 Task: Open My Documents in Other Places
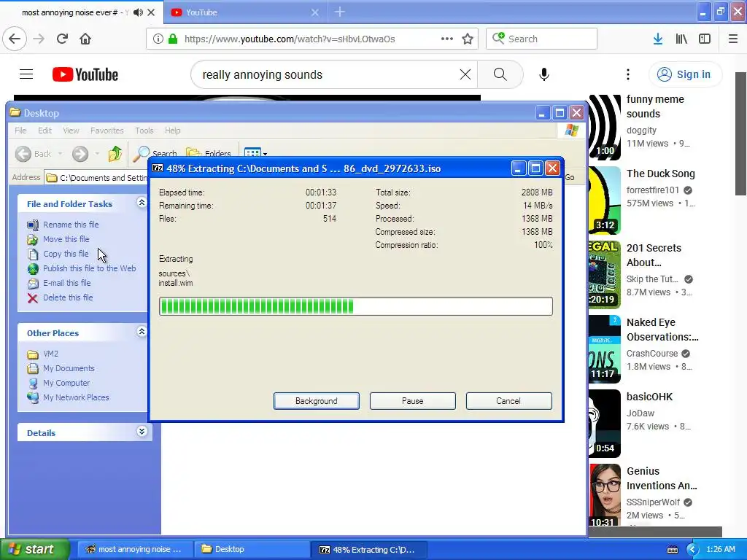pos(69,368)
